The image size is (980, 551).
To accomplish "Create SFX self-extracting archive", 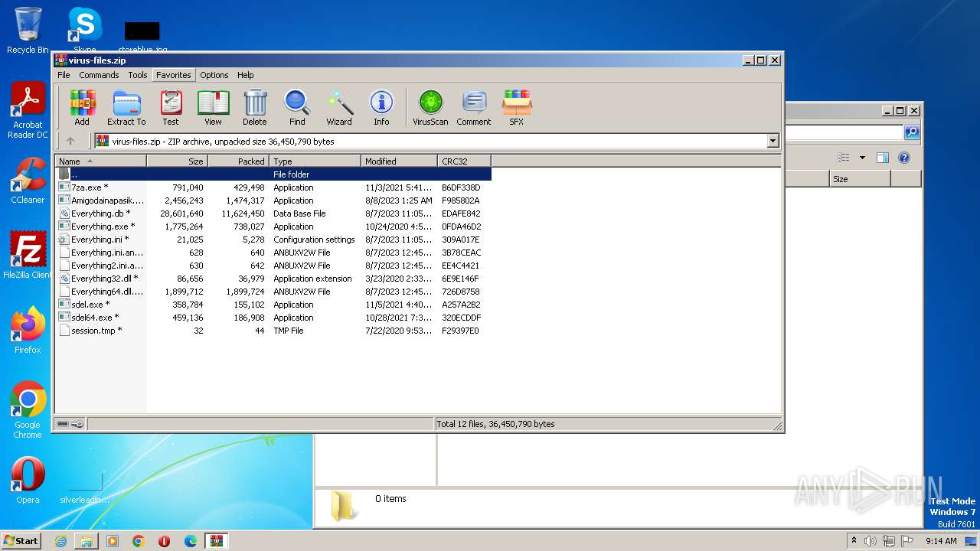I will pyautogui.click(x=517, y=108).
